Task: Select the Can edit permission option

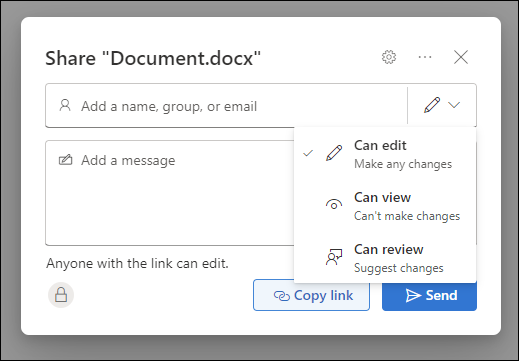Action: (385, 154)
